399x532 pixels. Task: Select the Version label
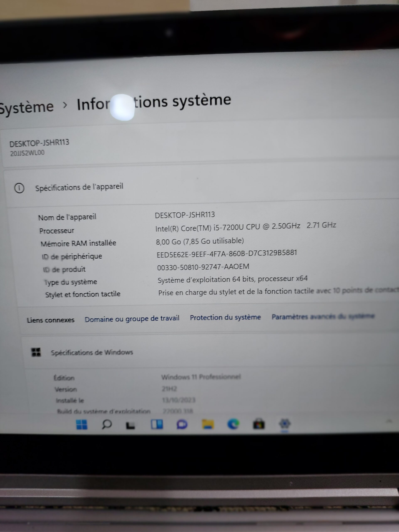pyautogui.click(x=66, y=389)
